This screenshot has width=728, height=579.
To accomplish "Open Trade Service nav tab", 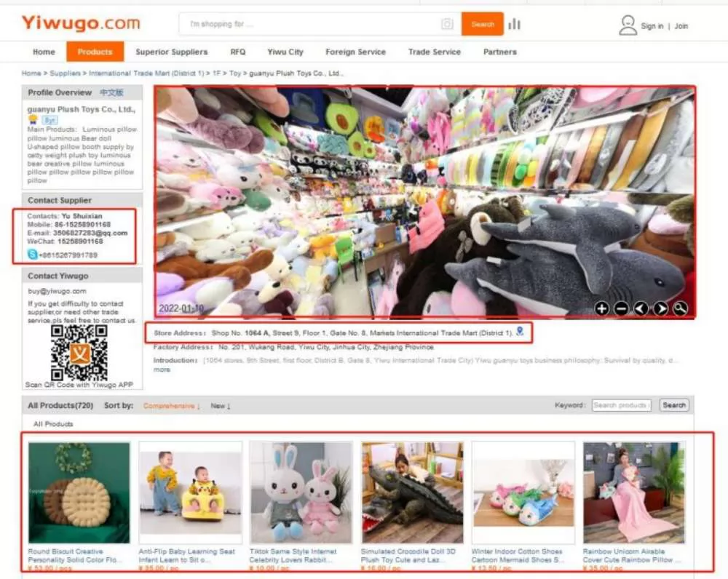I will point(435,52).
